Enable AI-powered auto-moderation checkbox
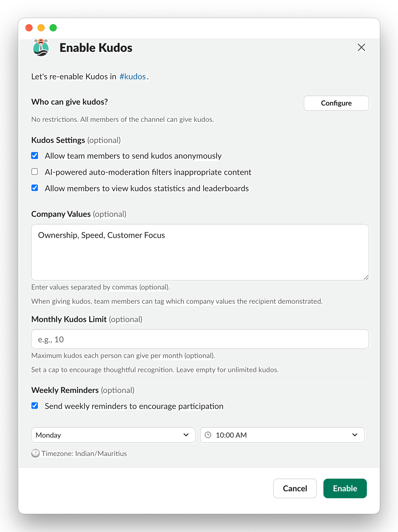Viewport: 398px width, 532px height. [x=35, y=172]
